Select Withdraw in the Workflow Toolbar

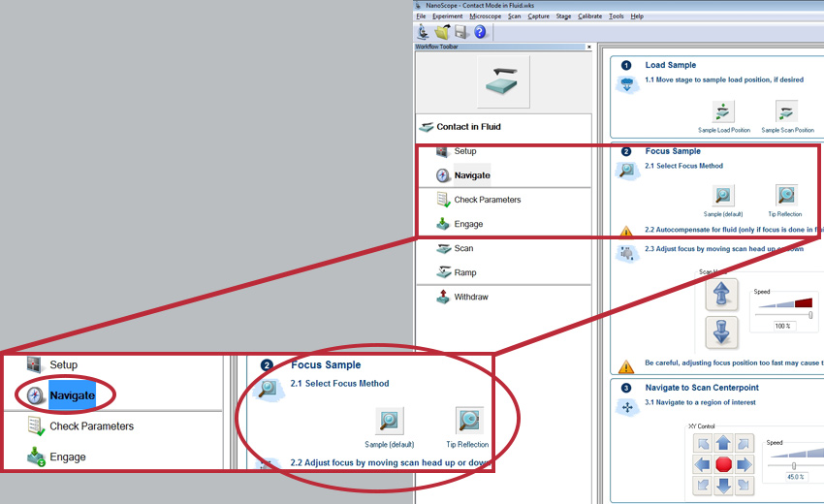471,297
